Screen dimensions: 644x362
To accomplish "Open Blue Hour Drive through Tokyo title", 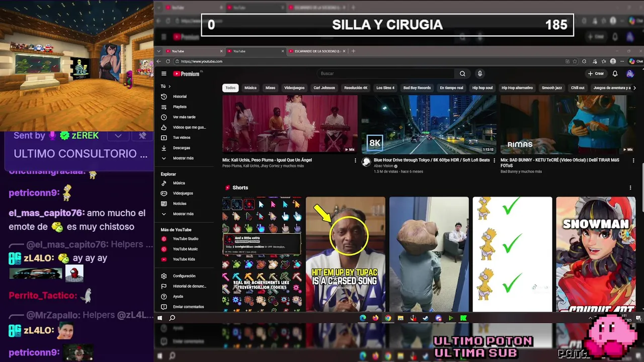I will pyautogui.click(x=432, y=160).
